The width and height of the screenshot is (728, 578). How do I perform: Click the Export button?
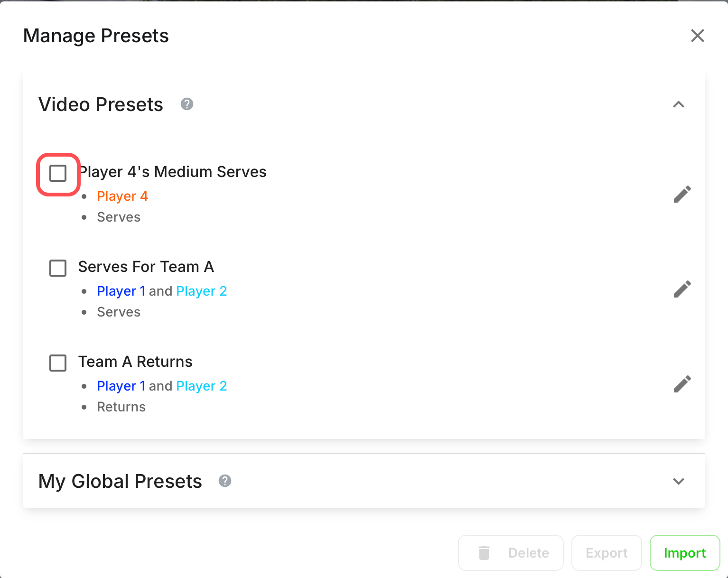607,553
